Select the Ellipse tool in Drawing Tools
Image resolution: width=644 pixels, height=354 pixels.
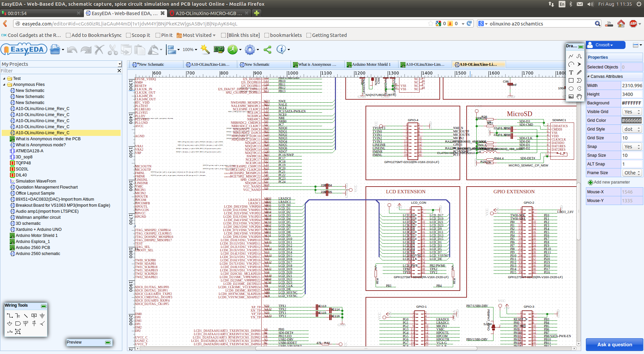571,89
